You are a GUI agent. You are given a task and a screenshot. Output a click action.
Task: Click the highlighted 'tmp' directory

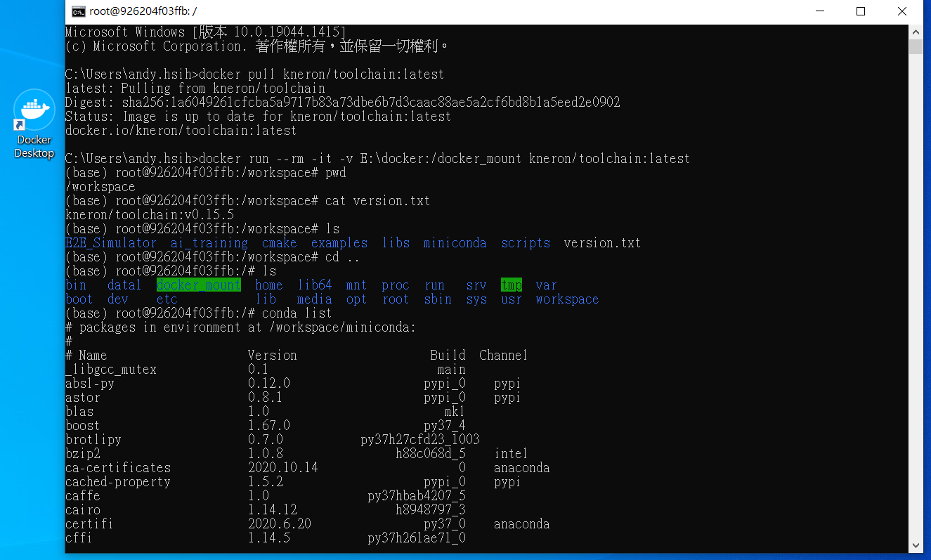point(512,285)
